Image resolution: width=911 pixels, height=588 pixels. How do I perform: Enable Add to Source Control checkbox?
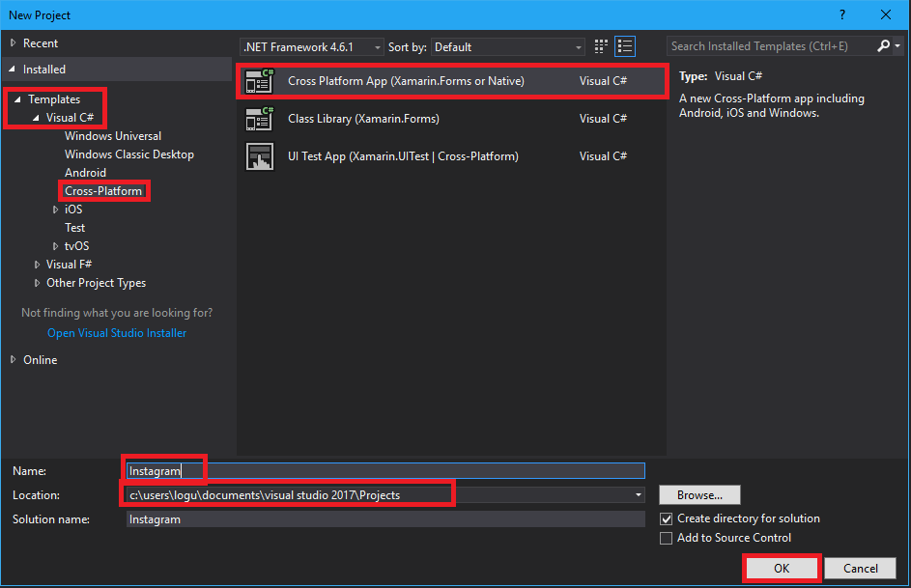coord(666,538)
